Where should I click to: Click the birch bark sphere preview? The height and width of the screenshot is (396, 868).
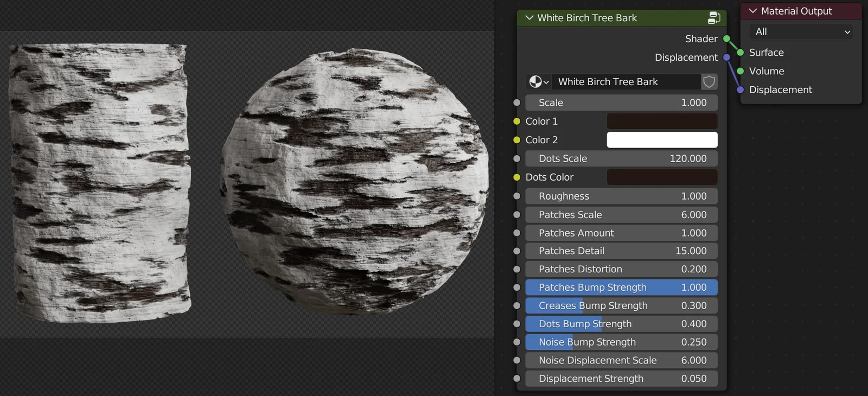354,182
